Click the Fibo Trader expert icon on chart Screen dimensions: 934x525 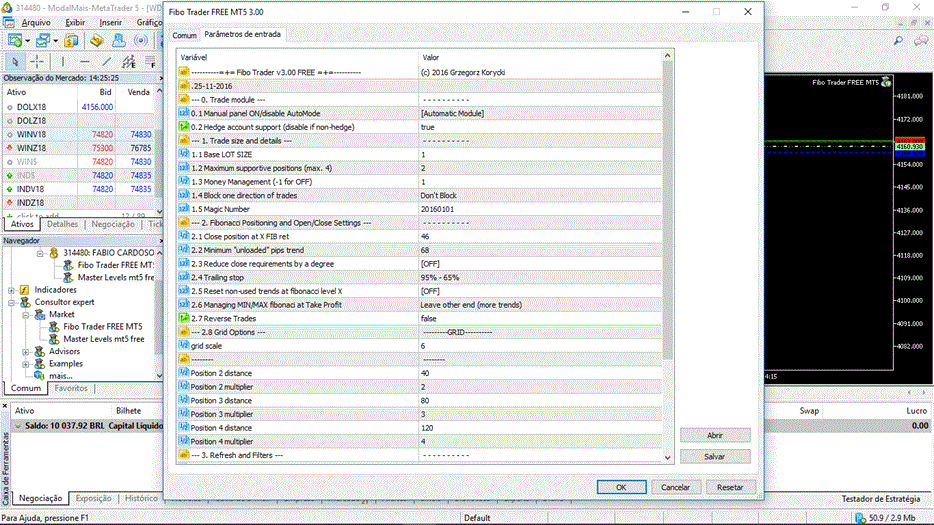tap(886, 82)
